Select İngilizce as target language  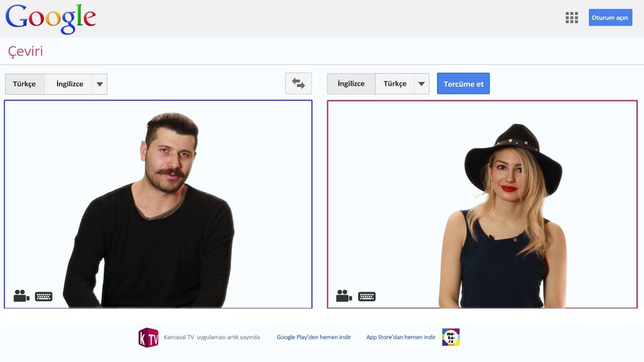coord(351,84)
